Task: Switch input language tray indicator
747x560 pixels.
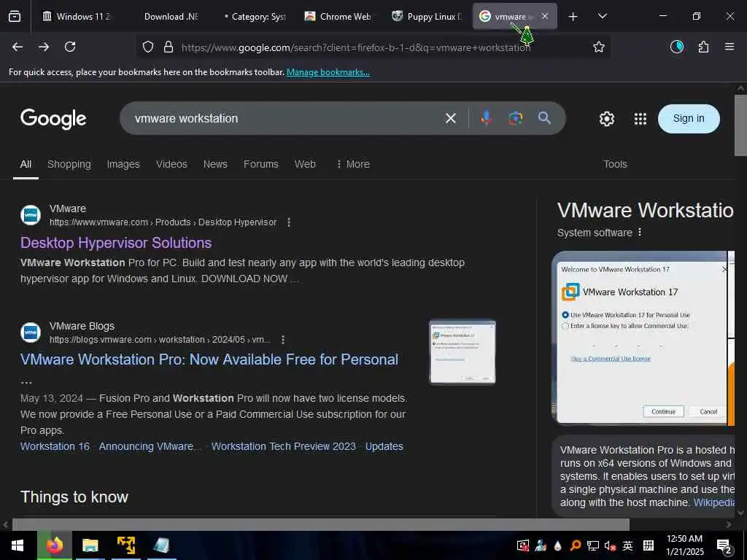Action: click(628, 545)
